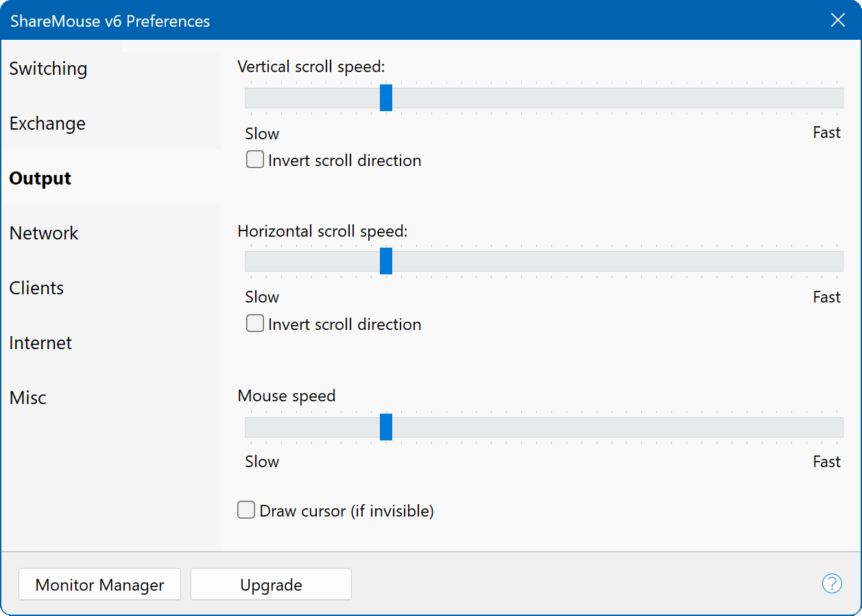862x616 pixels.
Task: Go to the Network tab
Action: click(111, 233)
